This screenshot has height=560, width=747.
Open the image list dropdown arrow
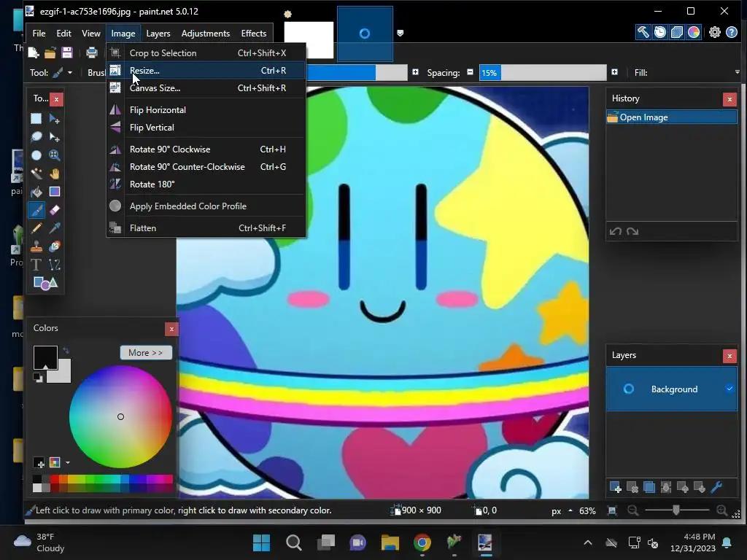pyautogui.click(x=400, y=33)
